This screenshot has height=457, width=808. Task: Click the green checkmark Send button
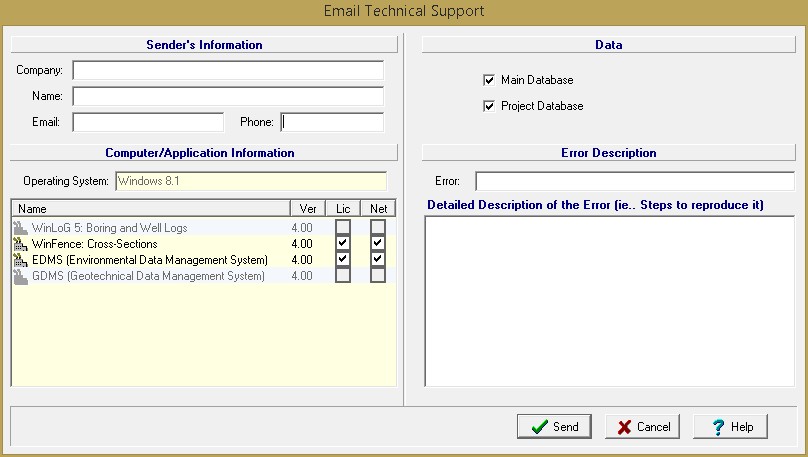(554, 426)
